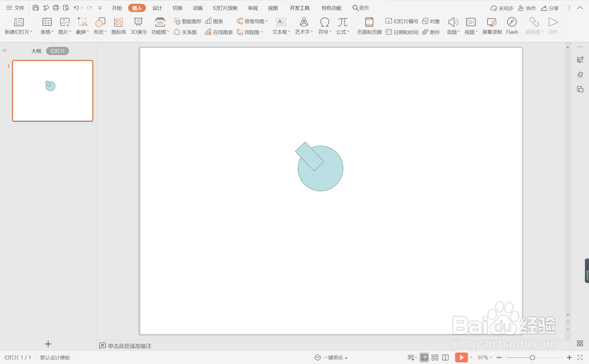589x364 pixels.
Task: Start 屏幕录制 screen recording
Action: point(492,26)
